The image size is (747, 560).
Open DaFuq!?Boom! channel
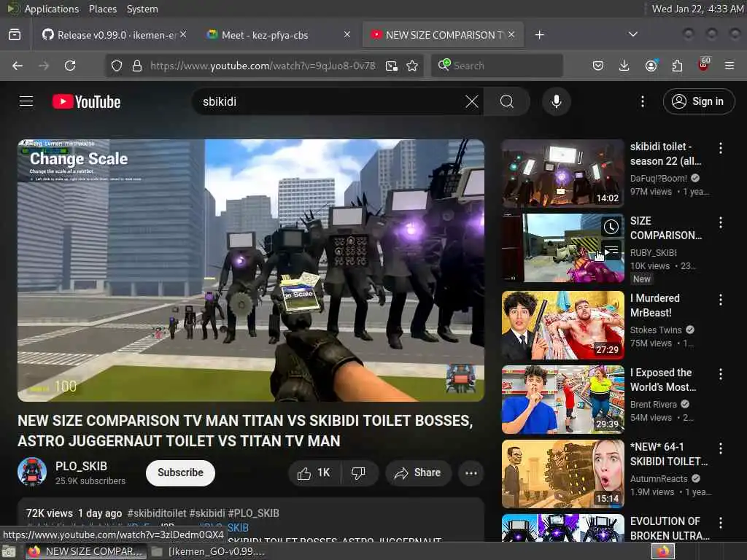tap(659, 178)
